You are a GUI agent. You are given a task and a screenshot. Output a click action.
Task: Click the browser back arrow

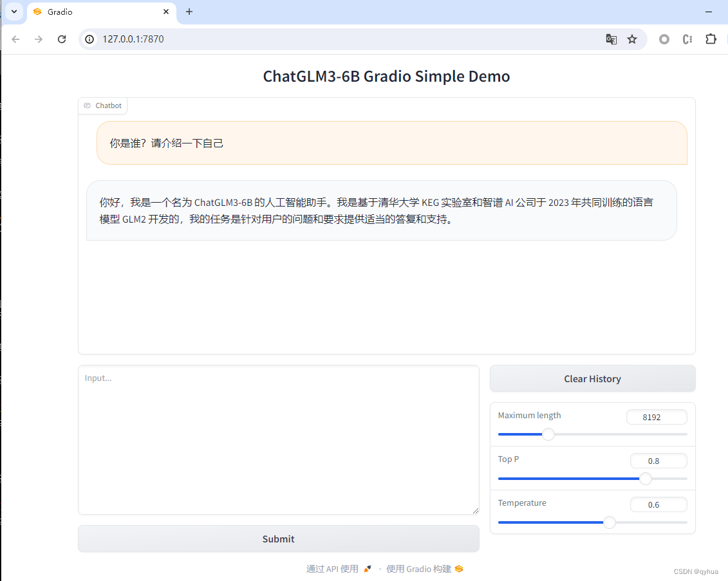click(x=15, y=39)
